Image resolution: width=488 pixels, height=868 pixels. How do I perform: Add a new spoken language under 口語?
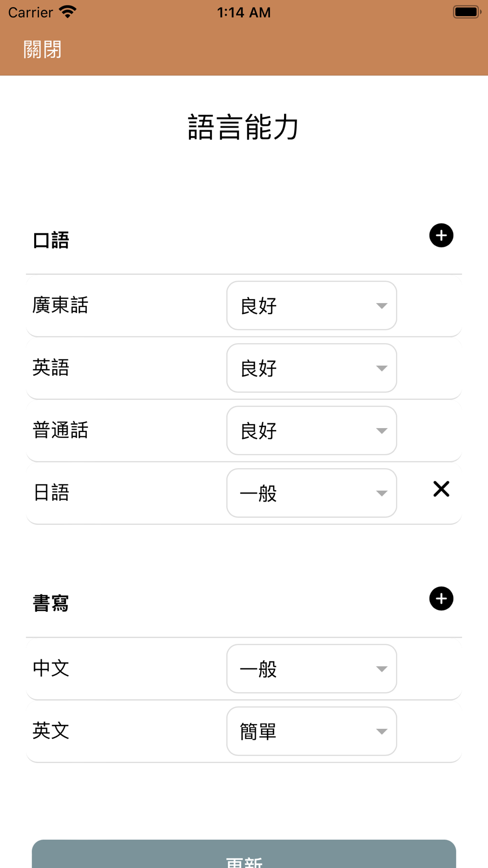coord(441,235)
